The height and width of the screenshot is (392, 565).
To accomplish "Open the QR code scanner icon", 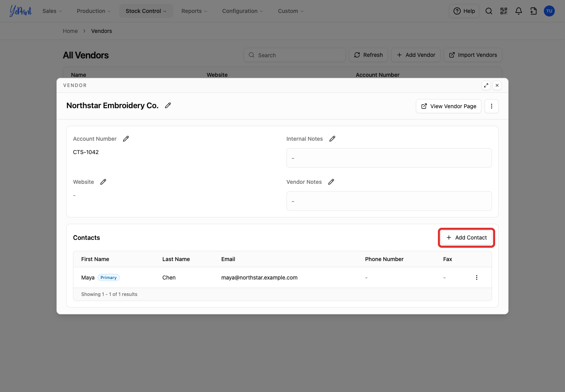I will [504, 11].
